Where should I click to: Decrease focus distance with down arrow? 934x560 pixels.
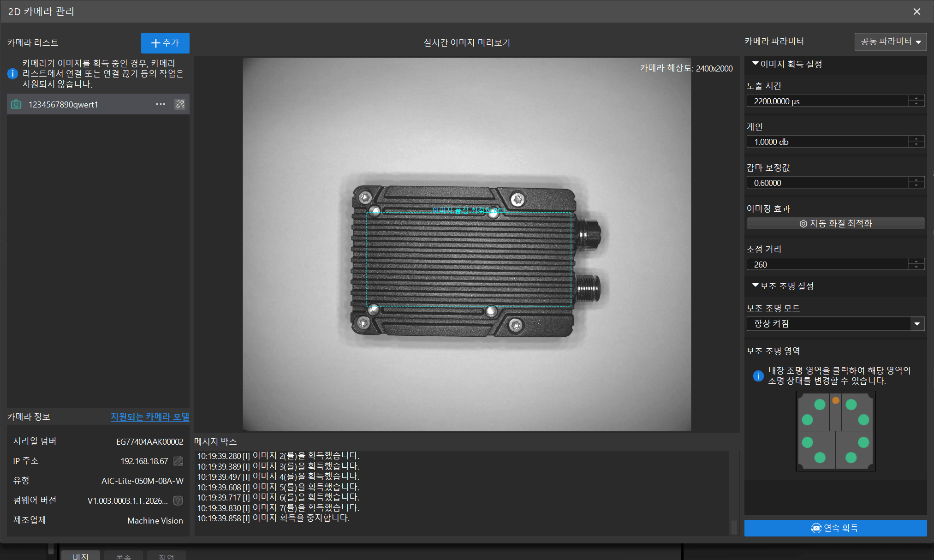coord(916,267)
